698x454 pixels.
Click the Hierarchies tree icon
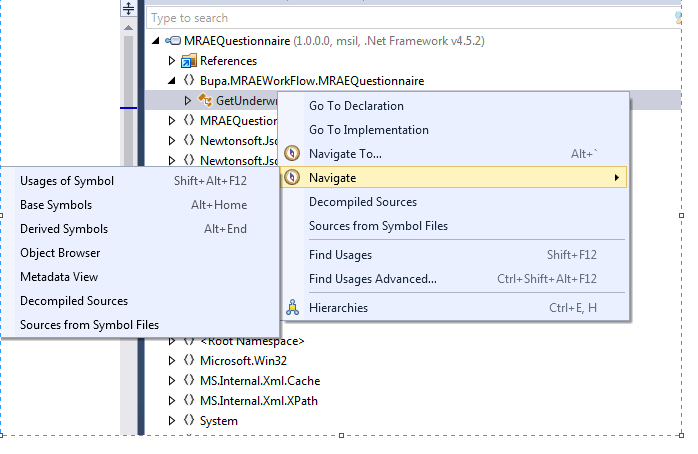click(x=292, y=308)
